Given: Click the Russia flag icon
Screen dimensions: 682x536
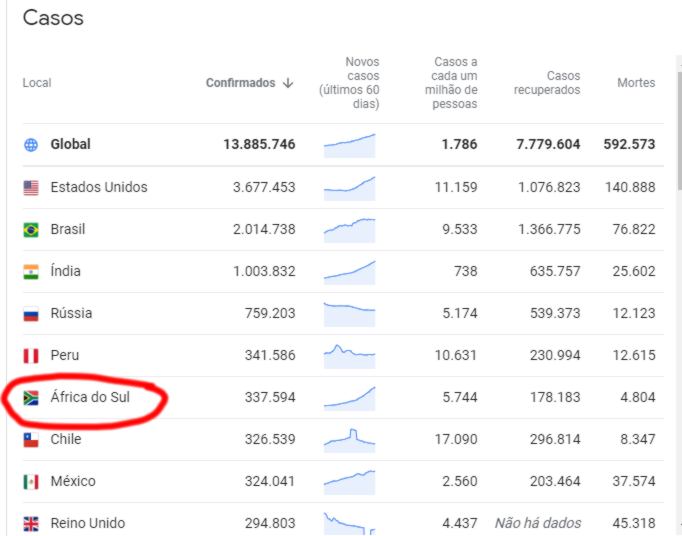Looking at the screenshot, I should click(31, 314).
